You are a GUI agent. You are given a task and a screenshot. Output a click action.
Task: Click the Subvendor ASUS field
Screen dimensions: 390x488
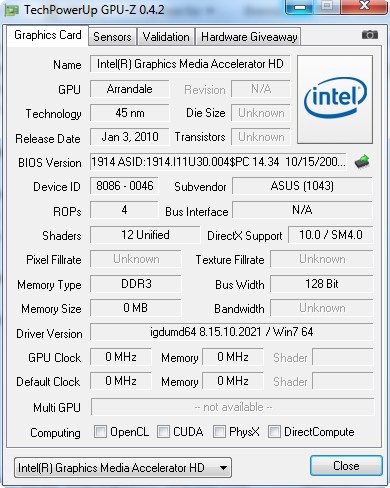coord(302,186)
